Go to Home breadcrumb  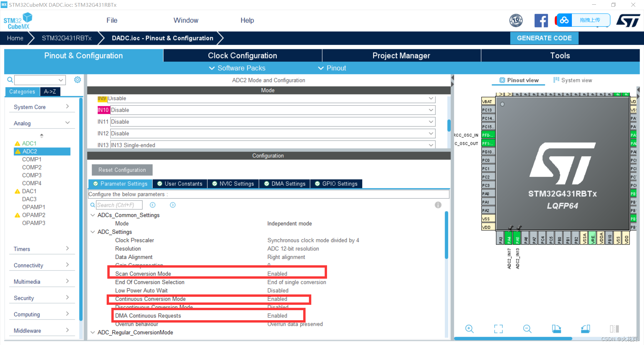(15, 38)
